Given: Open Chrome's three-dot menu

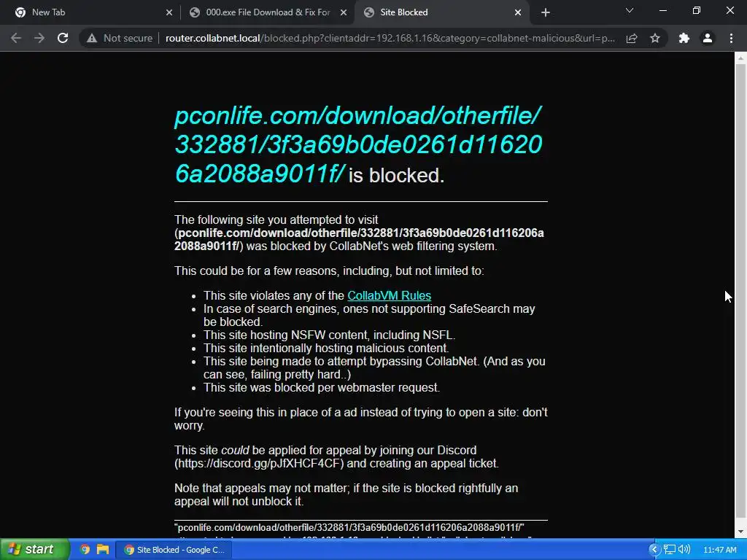Looking at the screenshot, I should coord(731,38).
